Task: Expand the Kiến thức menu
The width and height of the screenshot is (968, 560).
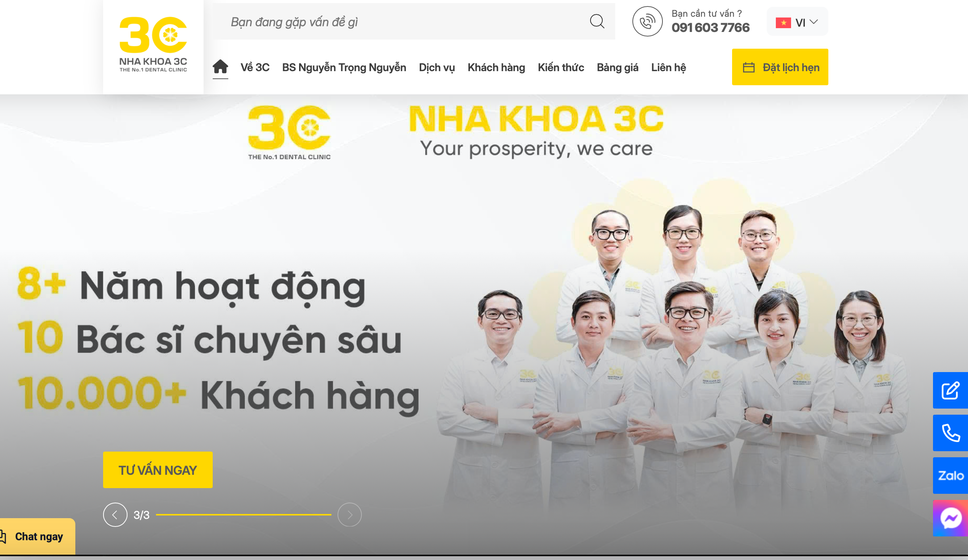Action: (x=561, y=67)
